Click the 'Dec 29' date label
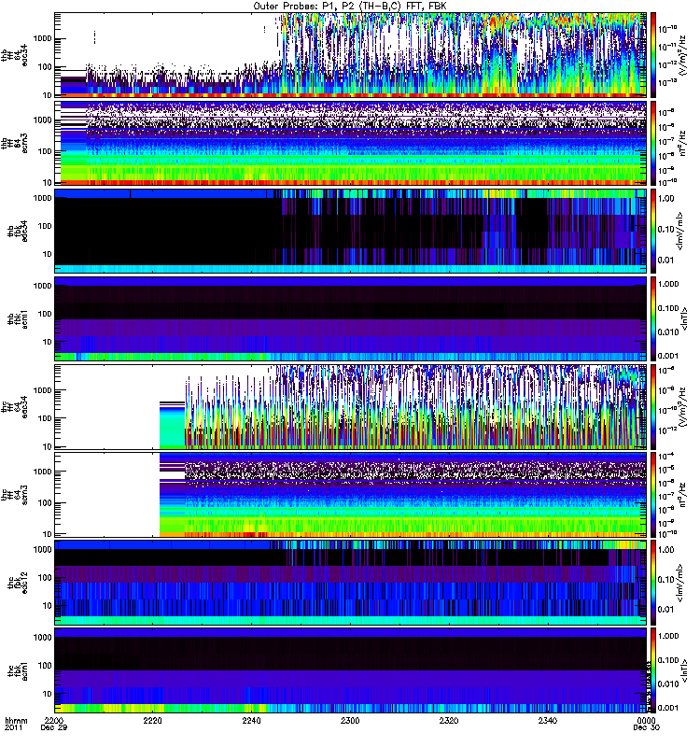This screenshot has height=747, width=700. coord(54,728)
